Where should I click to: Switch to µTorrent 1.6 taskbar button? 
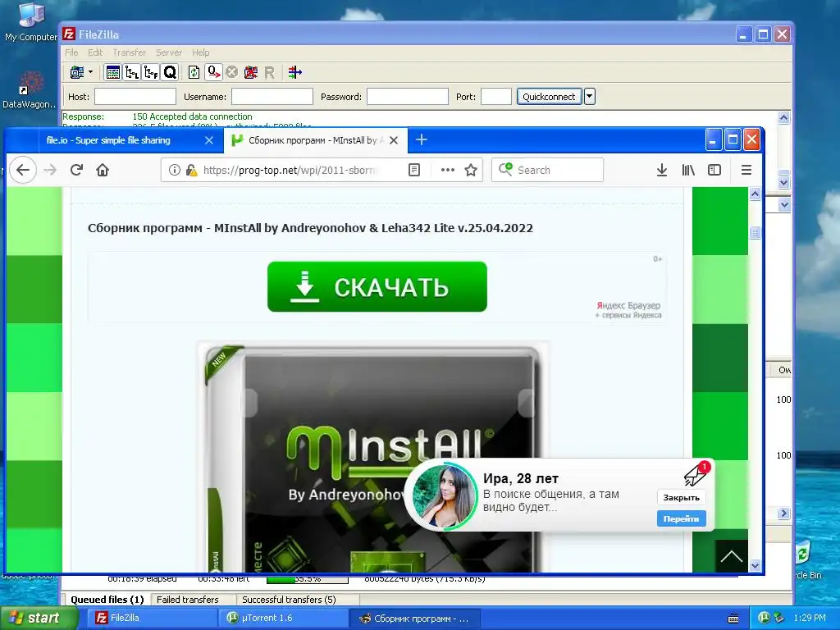(282, 619)
